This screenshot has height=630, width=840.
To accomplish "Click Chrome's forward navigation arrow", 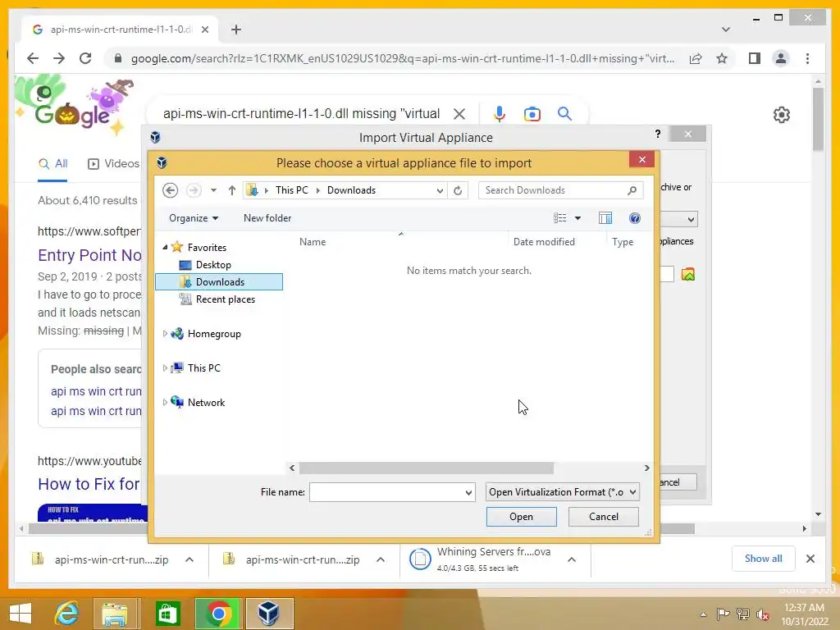I will pyautogui.click(x=59, y=58).
